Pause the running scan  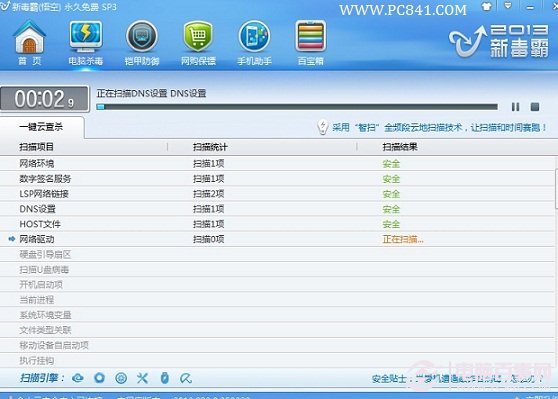(x=515, y=107)
